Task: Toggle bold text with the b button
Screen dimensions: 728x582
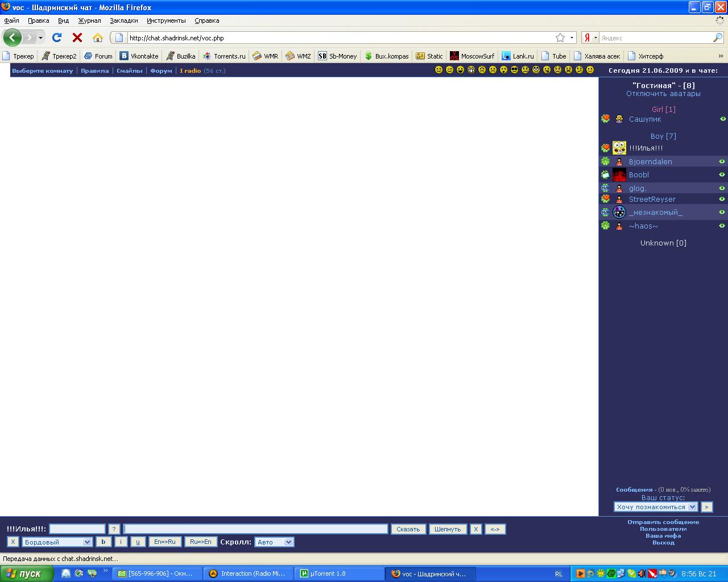Action: pyautogui.click(x=104, y=542)
